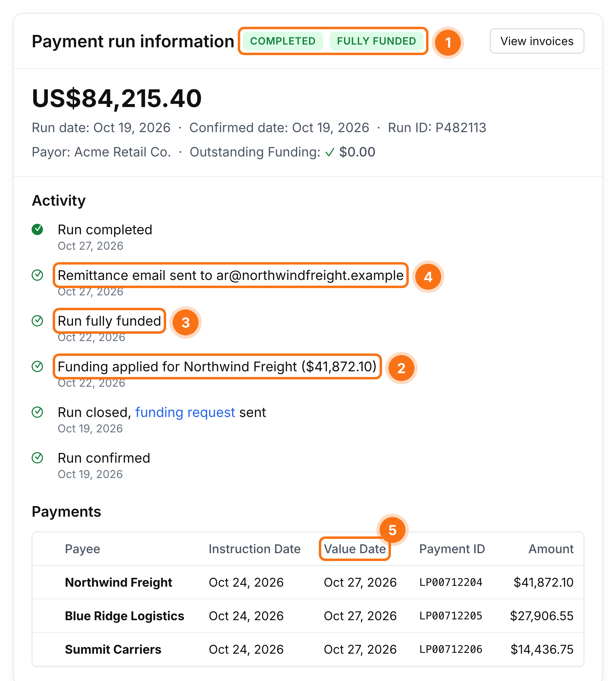Click the US$84,215.40 total amount
Viewport: 616px width, 681px height.
point(117,98)
